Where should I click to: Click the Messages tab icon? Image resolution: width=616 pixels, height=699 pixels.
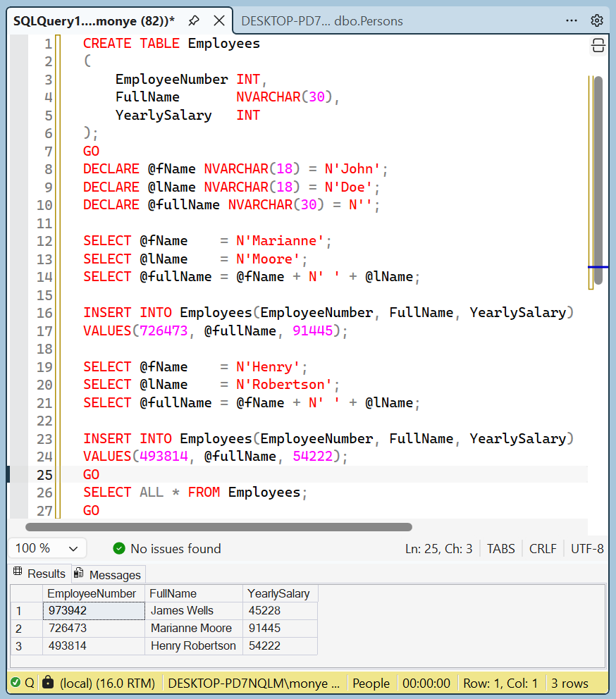pyautogui.click(x=78, y=573)
